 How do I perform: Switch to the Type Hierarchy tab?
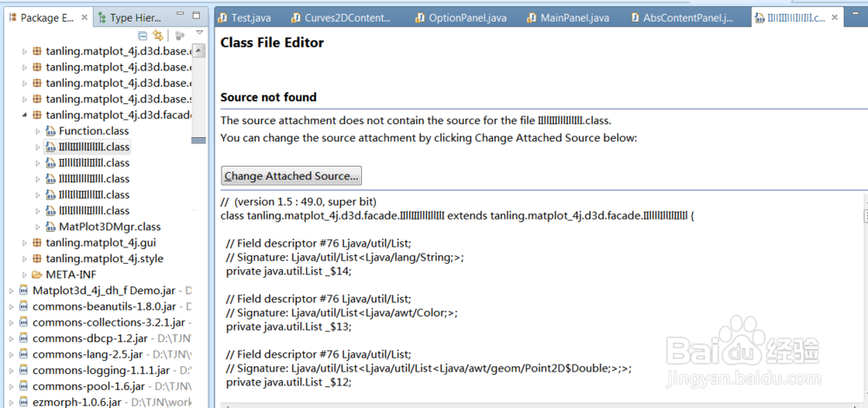coord(130,17)
